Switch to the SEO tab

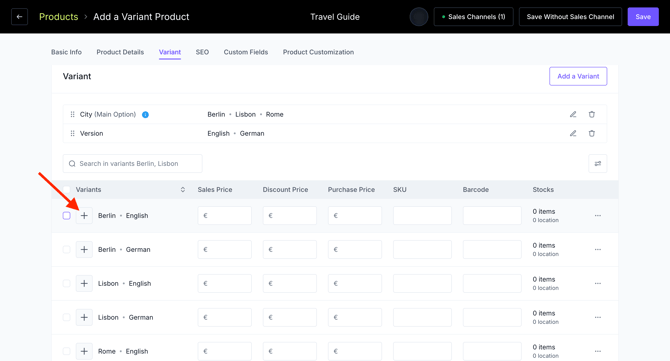202,52
